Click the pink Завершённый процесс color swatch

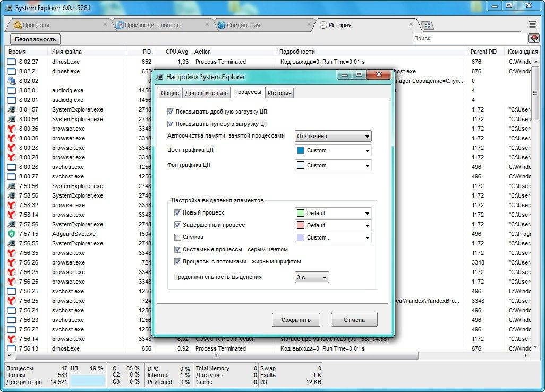tap(301, 225)
